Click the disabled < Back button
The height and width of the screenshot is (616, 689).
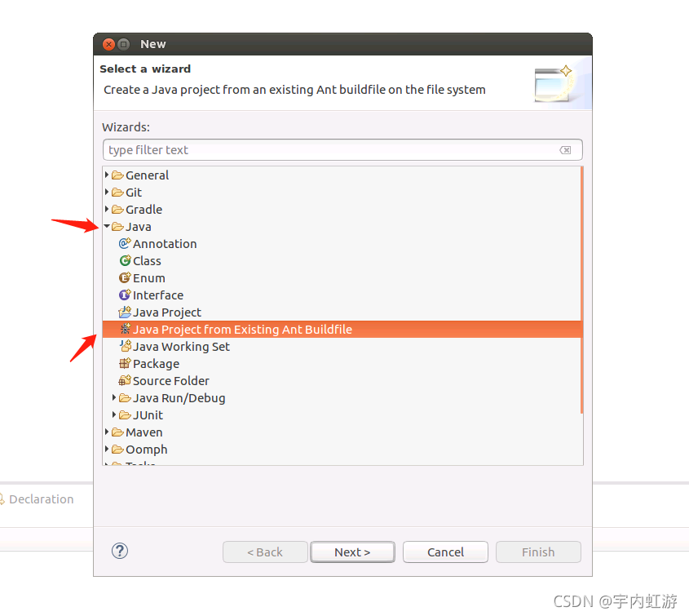coord(265,552)
